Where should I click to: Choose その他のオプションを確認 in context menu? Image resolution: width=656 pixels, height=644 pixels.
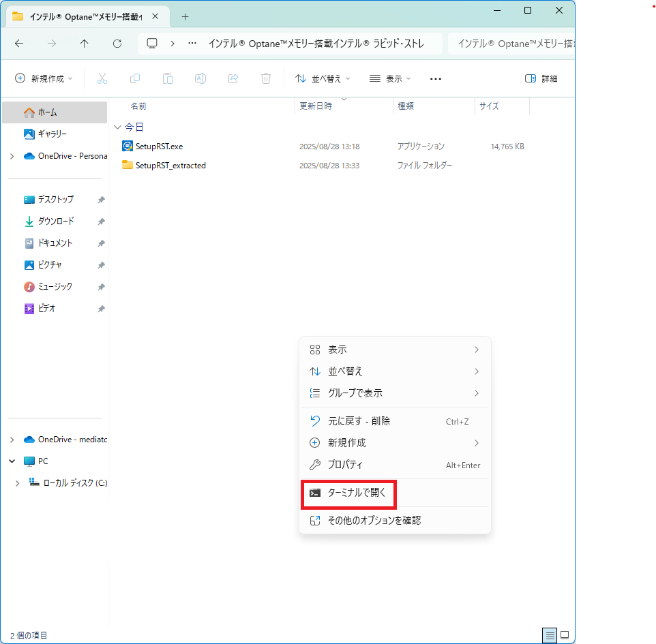(x=395, y=521)
